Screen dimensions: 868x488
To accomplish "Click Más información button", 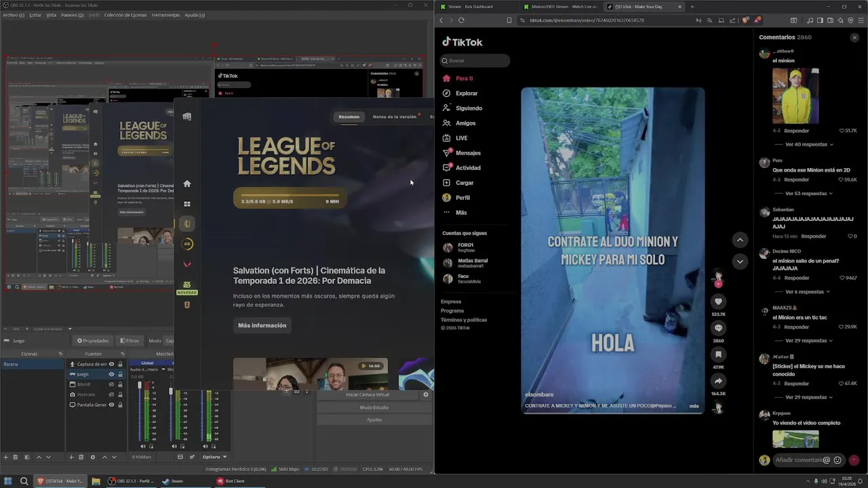I will click(262, 325).
